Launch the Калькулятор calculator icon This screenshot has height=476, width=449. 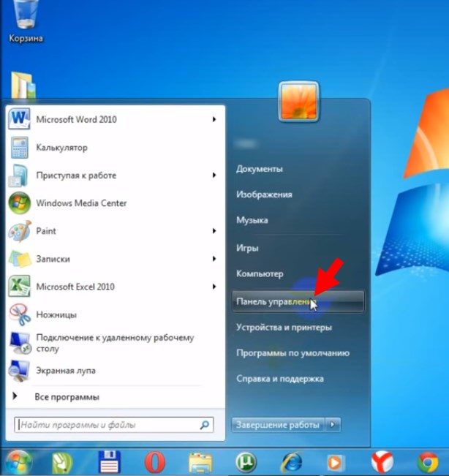coord(20,148)
